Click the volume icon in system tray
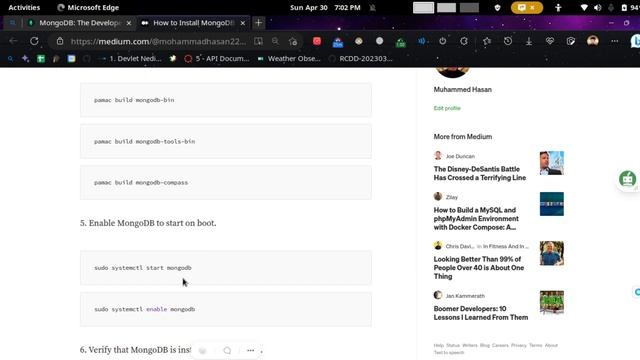The height and width of the screenshot is (360, 640). (598, 7)
